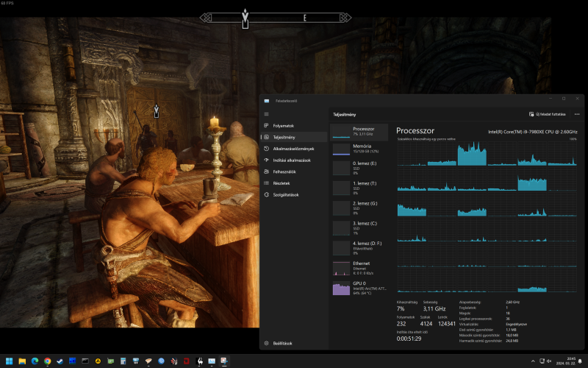Switch to the Felhasználók tab
The width and height of the screenshot is (588, 368).
click(x=295, y=171)
